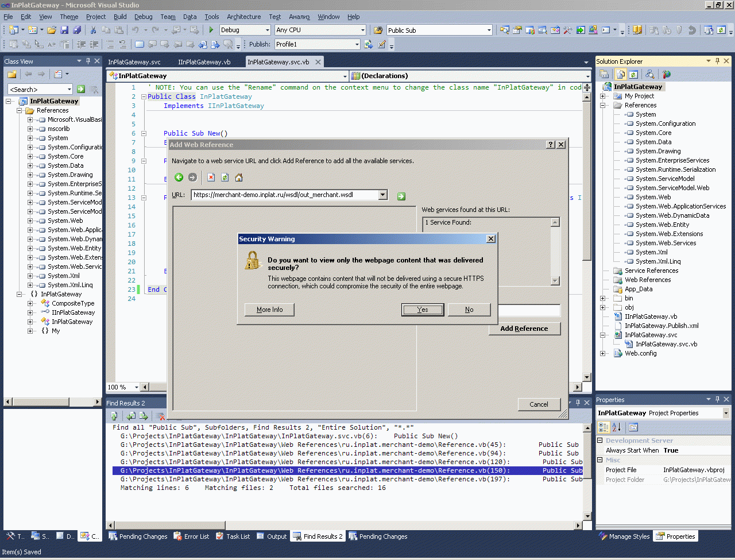Screen dimensions: 735x560
Task: Select IInPlatGateway in Class View tree
Action: click(73, 312)
